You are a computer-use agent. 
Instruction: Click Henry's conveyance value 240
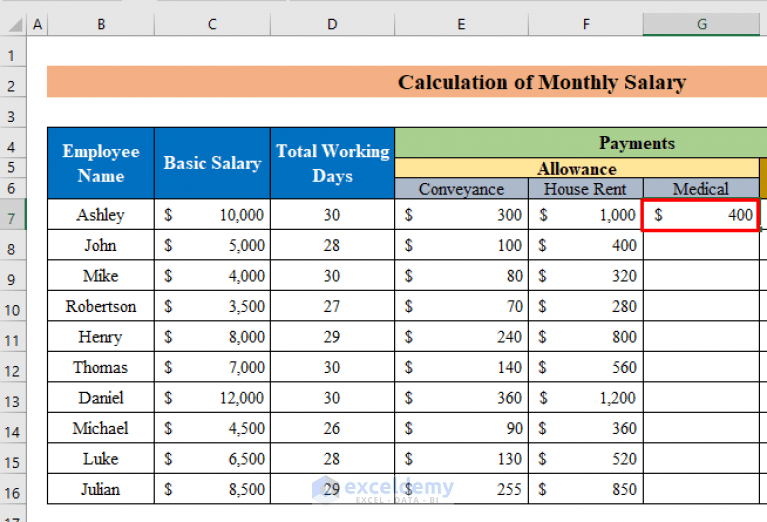[x=461, y=336]
